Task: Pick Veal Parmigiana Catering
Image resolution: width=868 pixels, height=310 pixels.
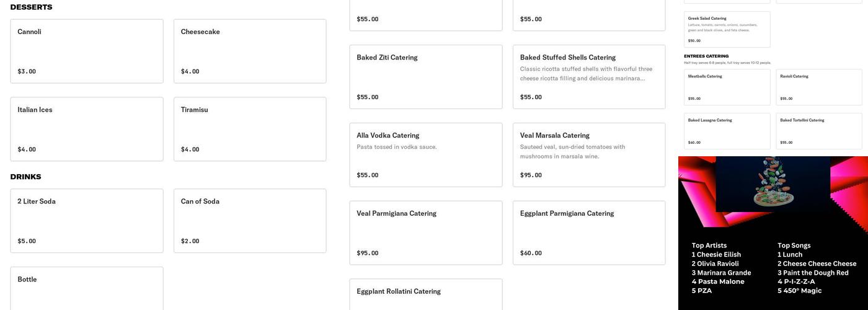Action: pos(425,233)
